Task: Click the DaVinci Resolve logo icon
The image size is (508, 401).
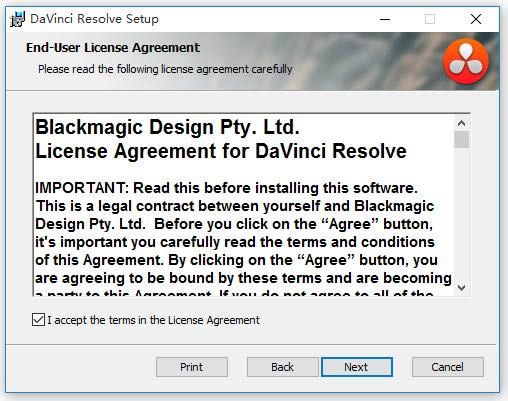Action: point(466,61)
